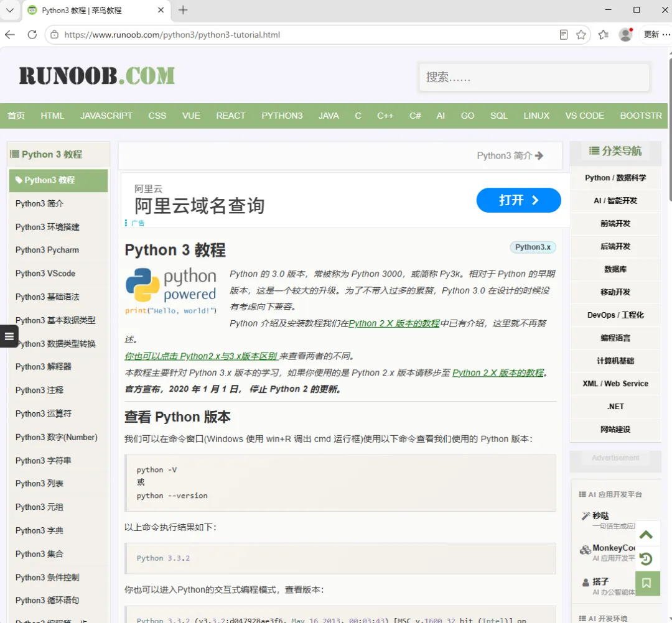
Task: Open a new browser tab
Action: point(183,10)
